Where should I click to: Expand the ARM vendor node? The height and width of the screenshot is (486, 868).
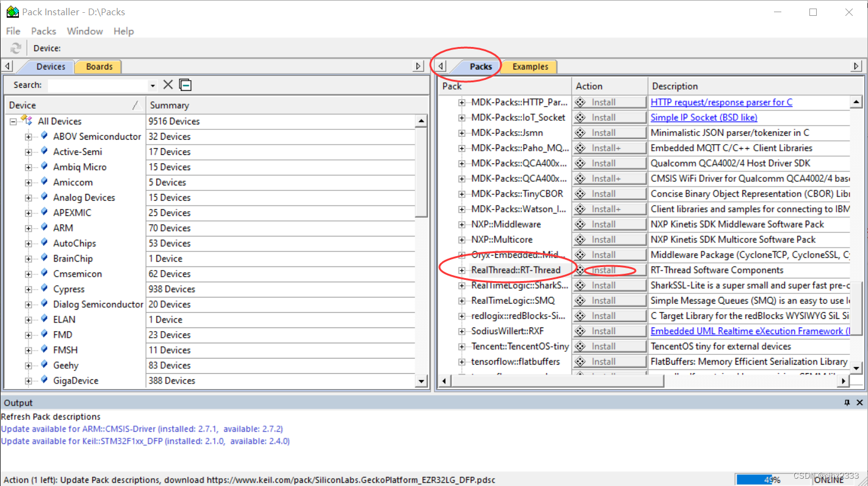tap(28, 228)
